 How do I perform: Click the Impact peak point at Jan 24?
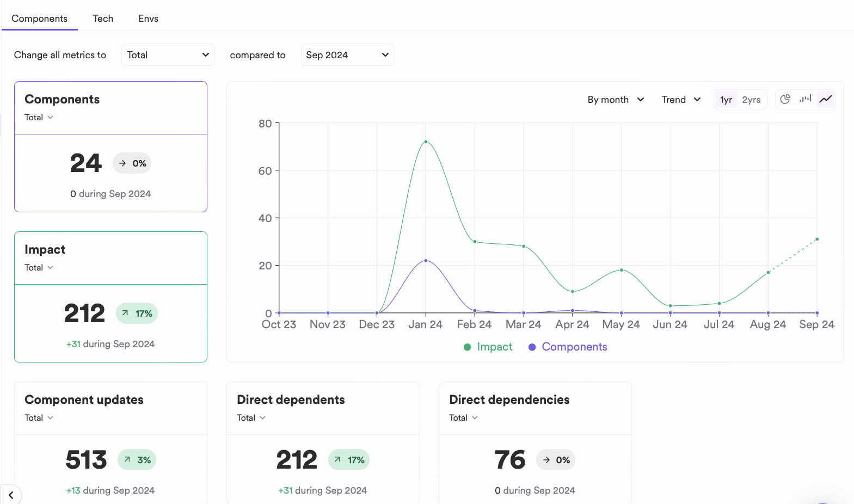coord(426,142)
